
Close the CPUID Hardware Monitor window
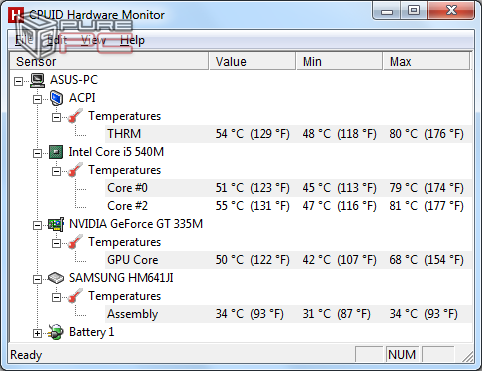451,11
